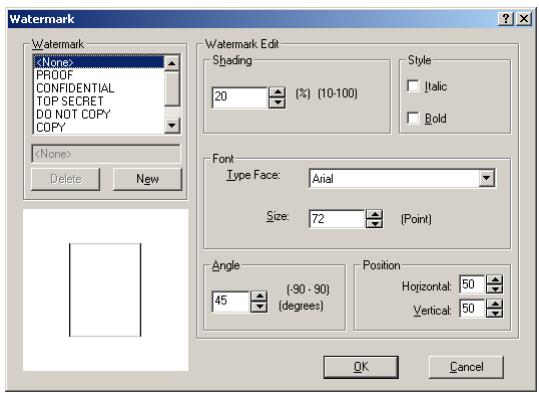539x393 pixels.
Task: Click the Delete button
Action: coord(66,179)
